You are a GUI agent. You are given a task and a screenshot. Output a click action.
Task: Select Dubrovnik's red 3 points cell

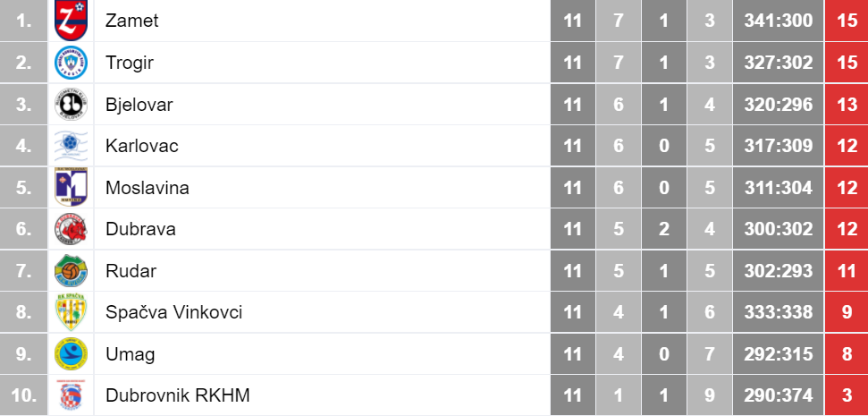coord(847,395)
